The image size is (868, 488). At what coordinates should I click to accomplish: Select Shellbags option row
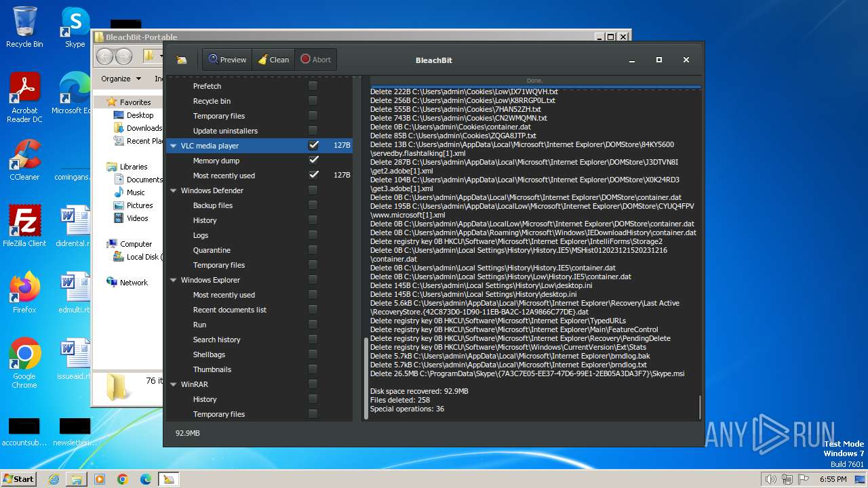point(259,354)
